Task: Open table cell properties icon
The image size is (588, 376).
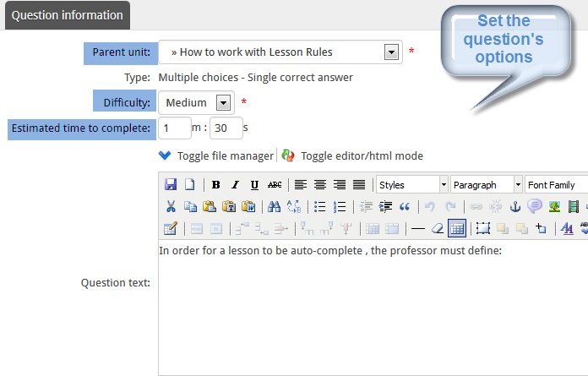Action: pos(216,228)
